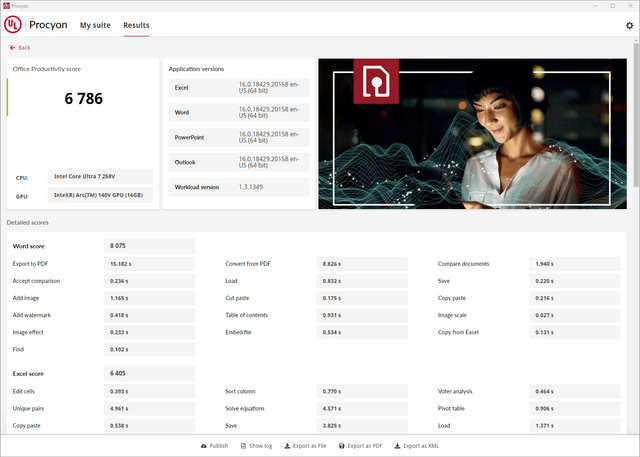Click the Publish button label

(219, 446)
